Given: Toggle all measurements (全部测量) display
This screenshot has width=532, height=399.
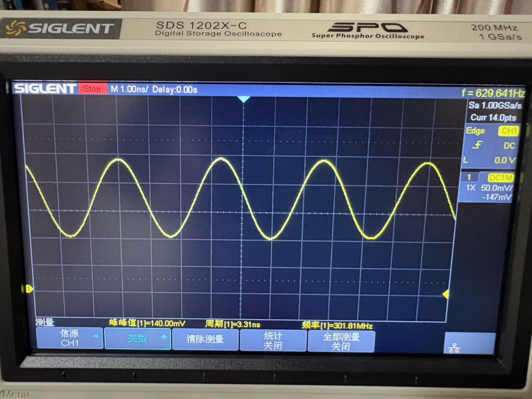Looking at the screenshot, I should click(x=341, y=341).
